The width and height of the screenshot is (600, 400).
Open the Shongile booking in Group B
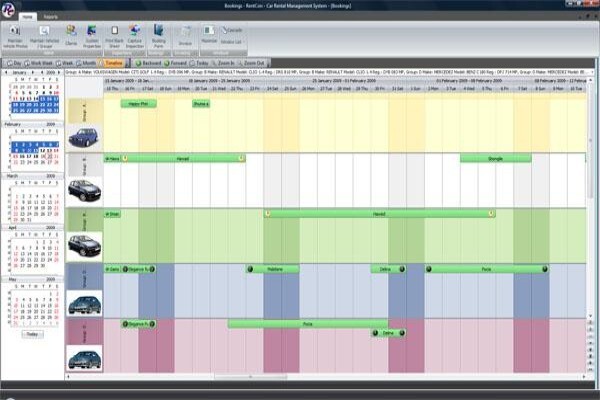[496, 158]
